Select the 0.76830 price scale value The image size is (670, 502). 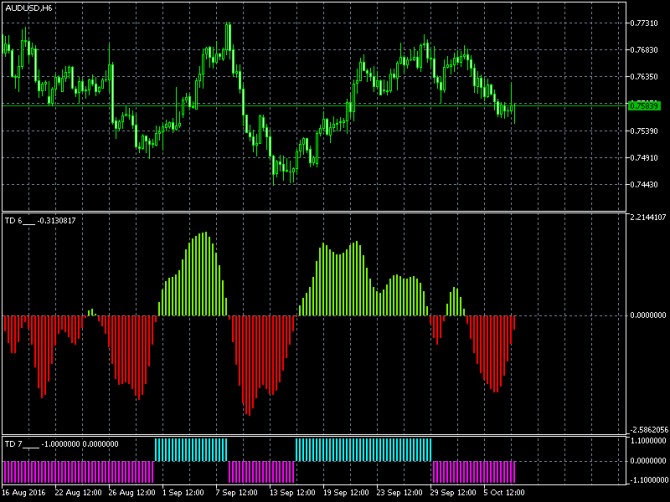coord(644,50)
